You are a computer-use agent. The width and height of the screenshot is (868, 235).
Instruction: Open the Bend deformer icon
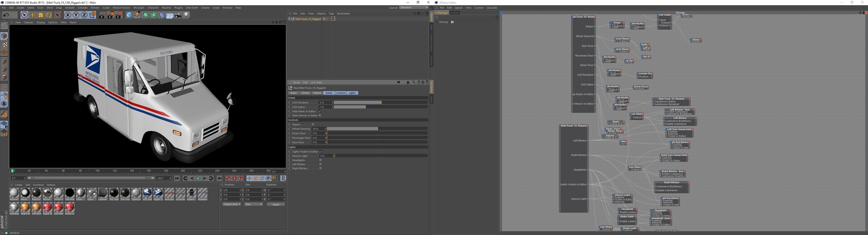(x=162, y=15)
